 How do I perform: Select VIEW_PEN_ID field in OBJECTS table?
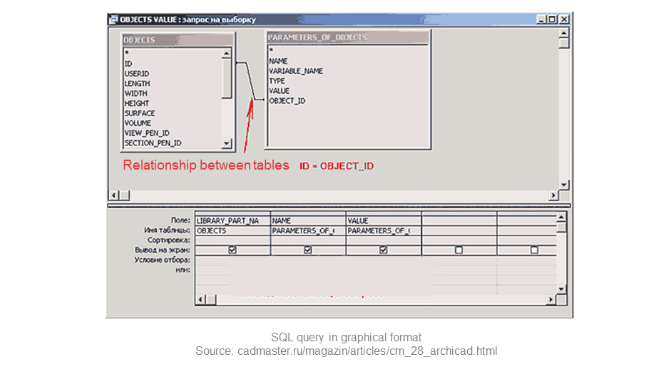click(x=147, y=133)
